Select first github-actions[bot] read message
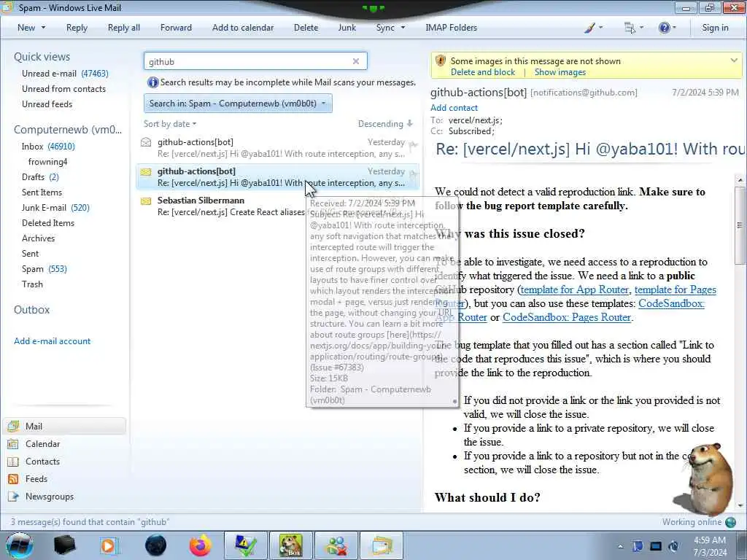 [279, 147]
